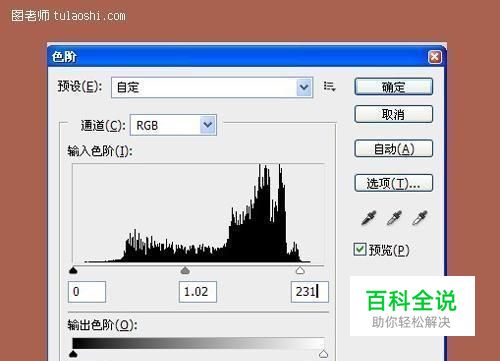Close the 色阶 Levels dialog

coord(435,57)
